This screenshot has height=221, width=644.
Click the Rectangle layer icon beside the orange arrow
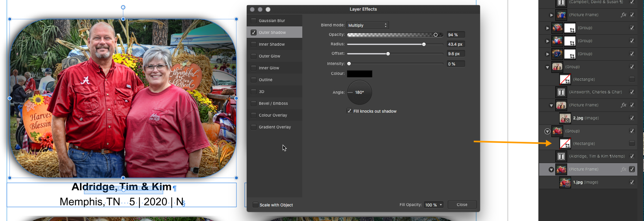(565, 144)
